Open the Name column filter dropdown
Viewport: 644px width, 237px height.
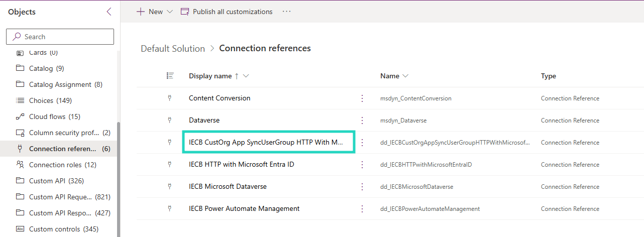coord(405,76)
